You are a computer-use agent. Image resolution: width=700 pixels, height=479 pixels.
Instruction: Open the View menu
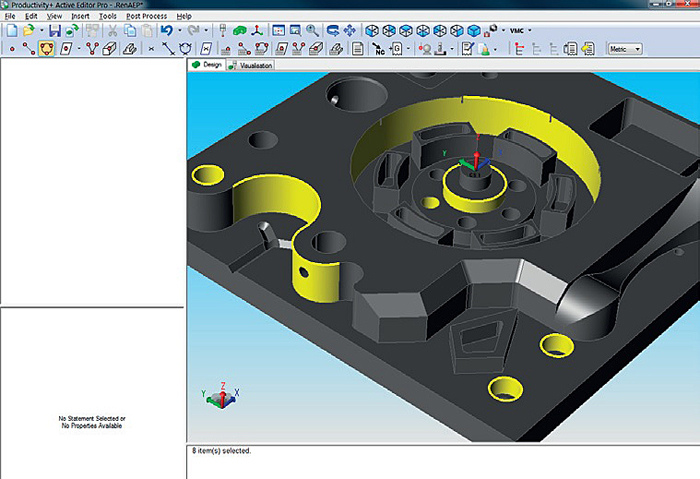click(x=54, y=16)
